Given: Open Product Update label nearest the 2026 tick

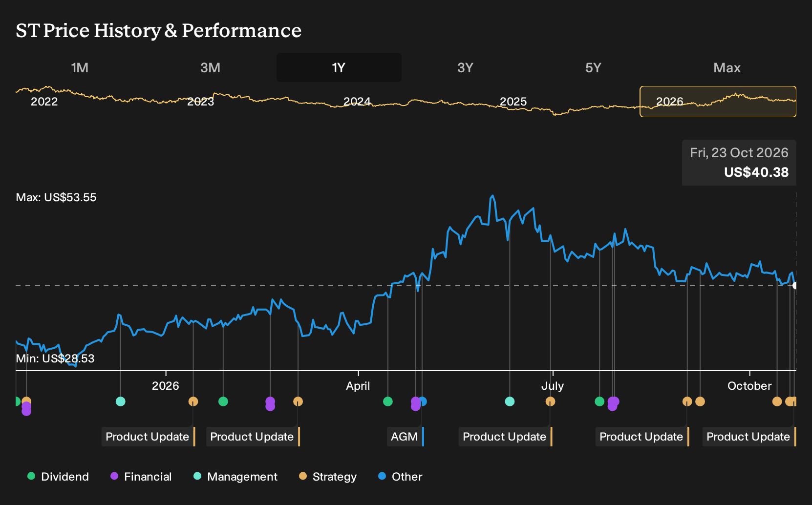Looking at the screenshot, I should 149,437.
